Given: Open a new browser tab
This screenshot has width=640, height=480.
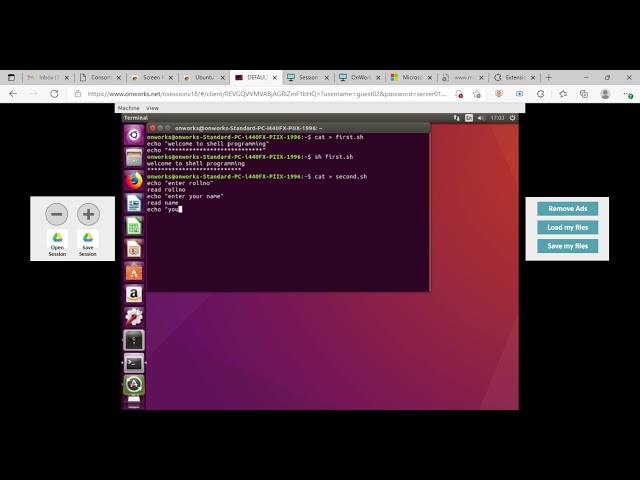Looking at the screenshot, I should [549, 77].
